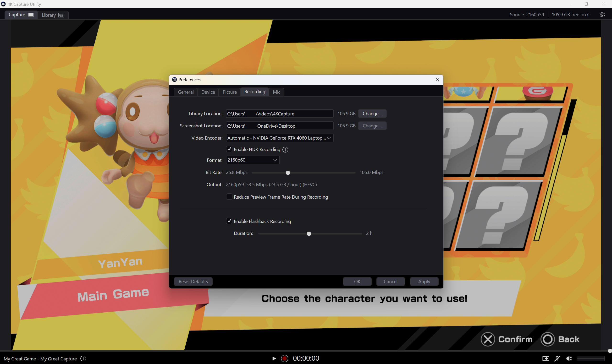Open the Format 2160p60 dropdown

252,160
